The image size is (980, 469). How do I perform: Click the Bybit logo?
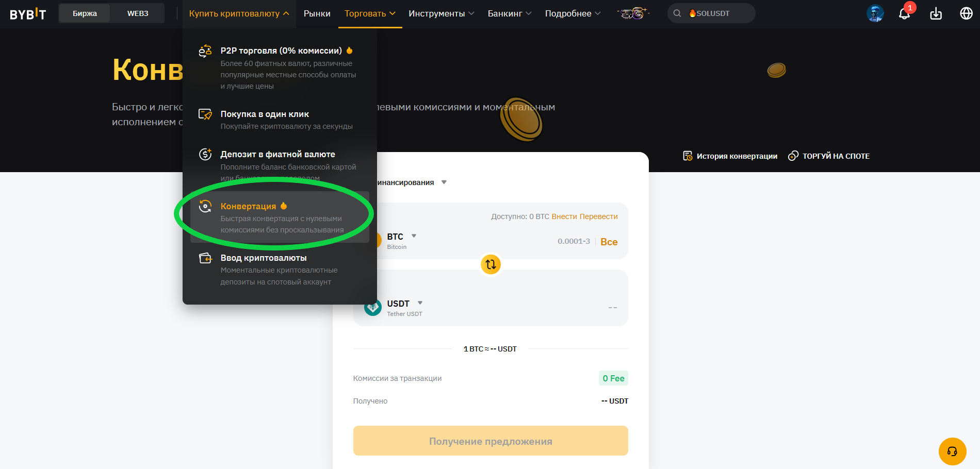tap(28, 14)
